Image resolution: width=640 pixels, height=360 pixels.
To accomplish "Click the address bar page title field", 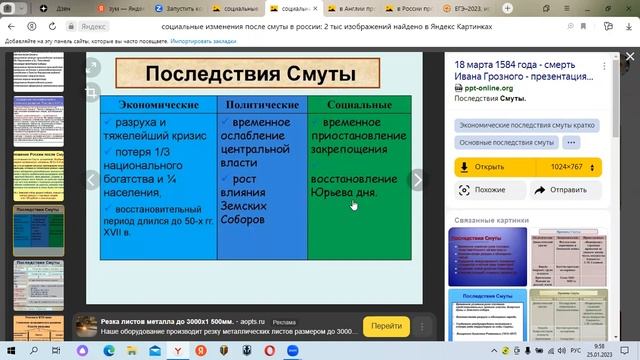I will coord(327,27).
